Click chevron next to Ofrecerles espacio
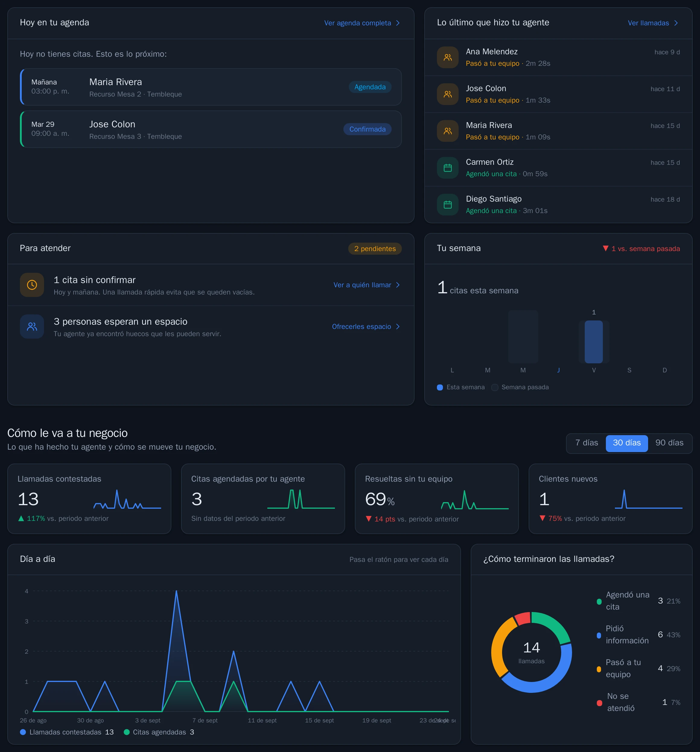700x752 pixels. [x=398, y=327]
